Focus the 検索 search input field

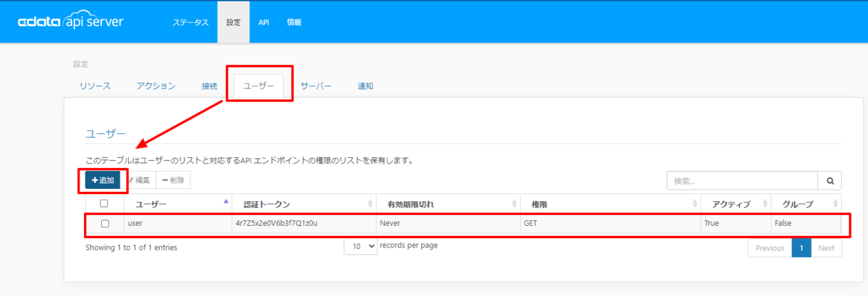click(x=742, y=181)
